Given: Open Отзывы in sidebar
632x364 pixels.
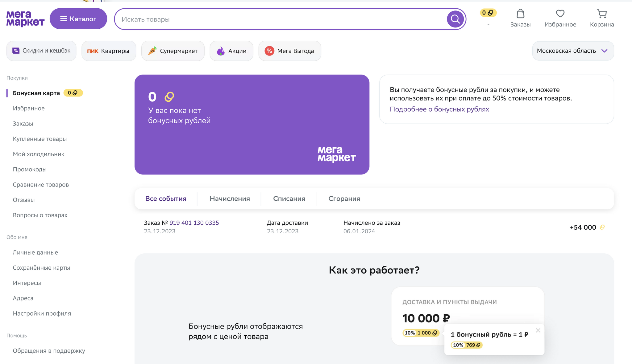Looking at the screenshot, I should point(24,200).
